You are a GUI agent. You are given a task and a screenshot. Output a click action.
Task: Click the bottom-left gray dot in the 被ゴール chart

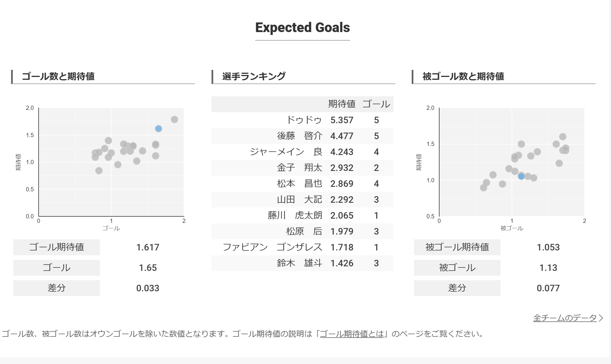[484, 188]
